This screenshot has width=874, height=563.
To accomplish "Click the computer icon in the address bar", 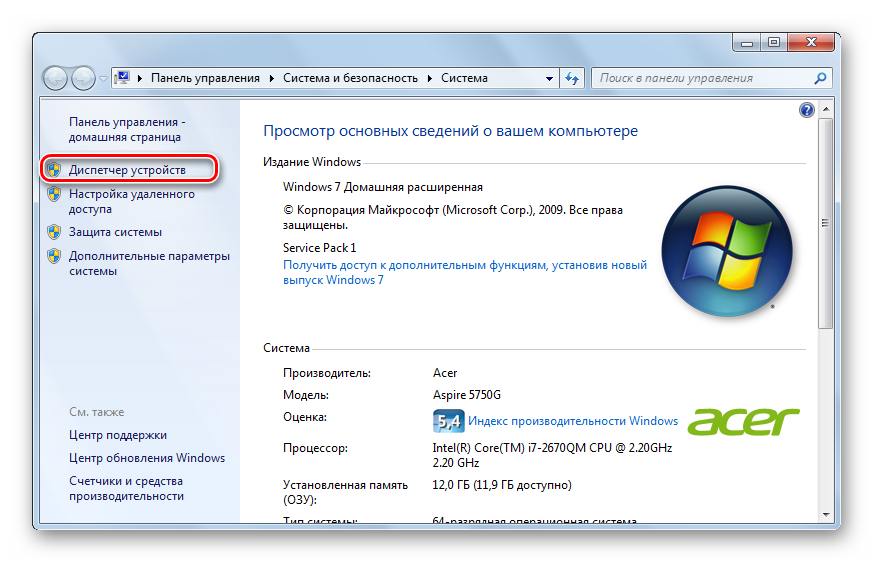I will pos(122,78).
